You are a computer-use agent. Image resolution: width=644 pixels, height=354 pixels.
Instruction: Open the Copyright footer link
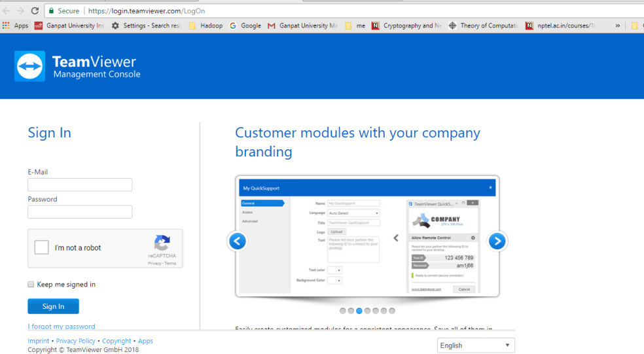click(116, 341)
